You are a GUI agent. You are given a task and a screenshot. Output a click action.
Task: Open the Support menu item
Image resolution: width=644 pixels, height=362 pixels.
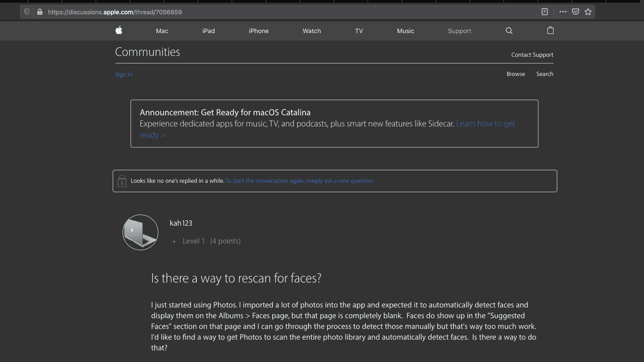tap(460, 31)
